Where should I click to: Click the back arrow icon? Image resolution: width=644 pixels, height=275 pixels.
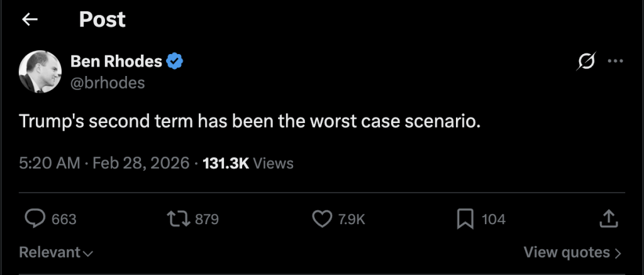30,19
